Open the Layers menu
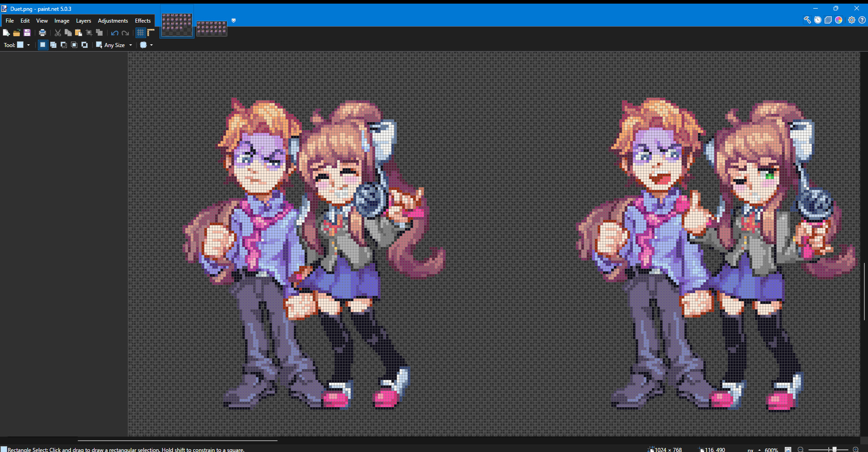Screen dimensions: 868x452 pos(83,20)
